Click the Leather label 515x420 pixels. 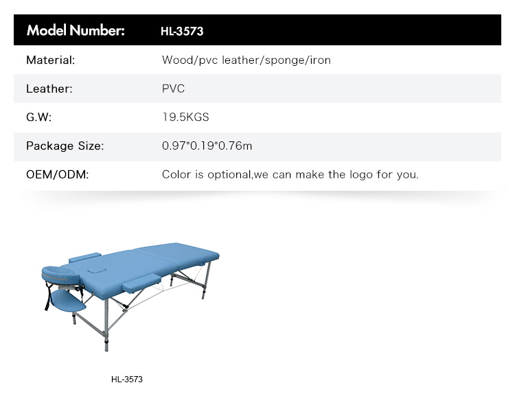49,89
